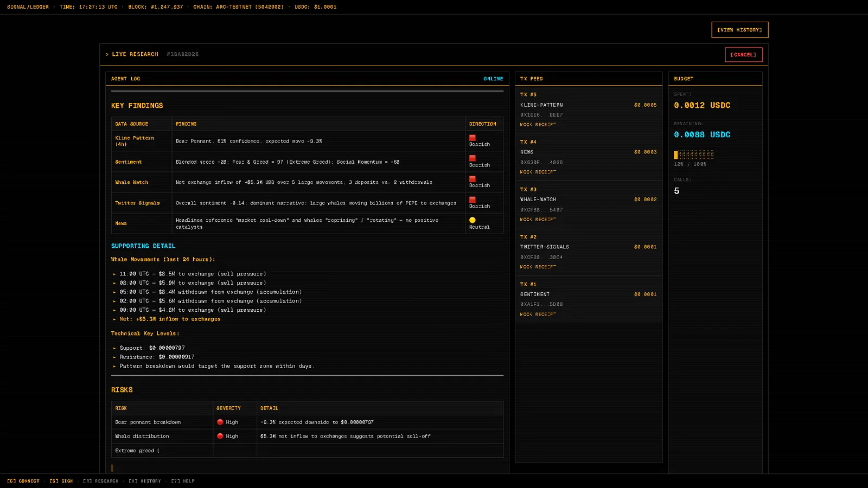This screenshot has height=488, width=868.
Task: Click the TX #1 label
Action: pos(528,284)
